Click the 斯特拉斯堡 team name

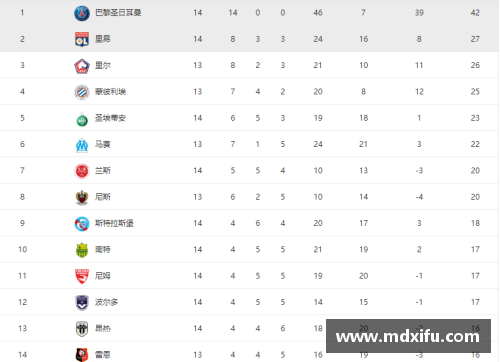pyautogui.click(x=114, y=223)
